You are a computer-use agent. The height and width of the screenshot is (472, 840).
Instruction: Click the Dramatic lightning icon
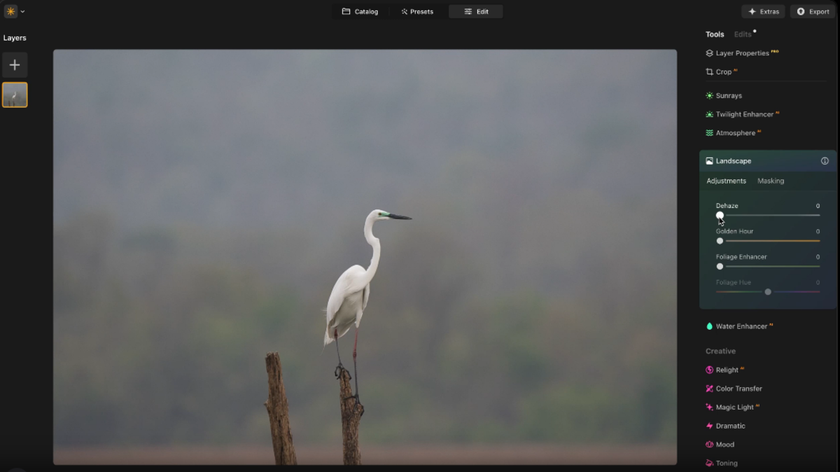[709, 426]
